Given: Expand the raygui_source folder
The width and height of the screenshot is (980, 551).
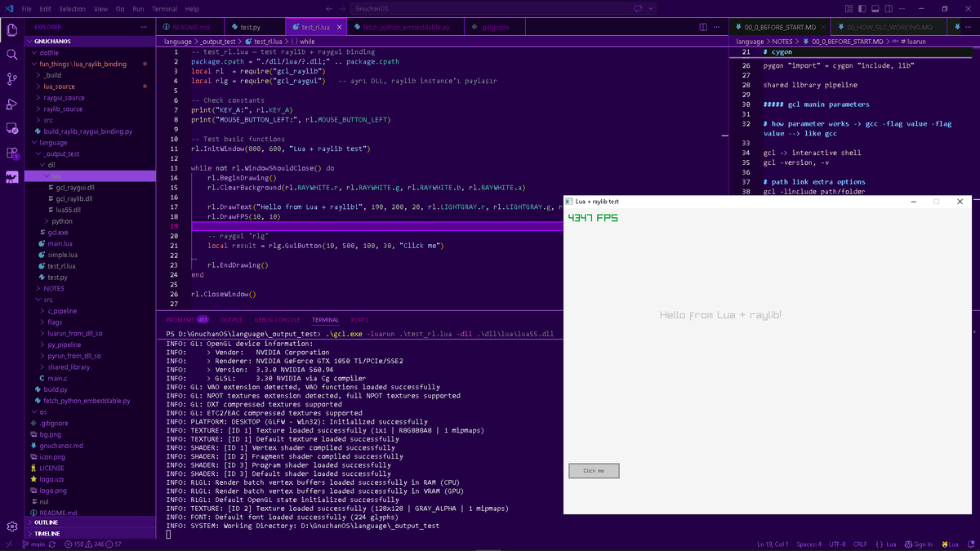Looking at the screenshot, I should coord(90,97).
